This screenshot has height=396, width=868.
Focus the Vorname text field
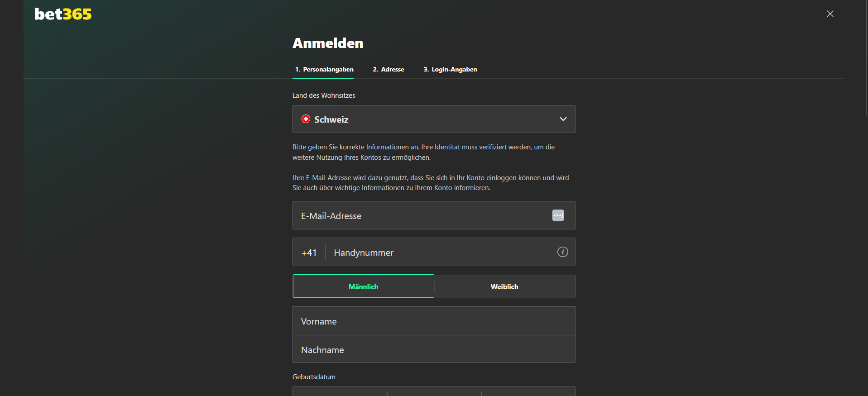[x=433, y=321]
